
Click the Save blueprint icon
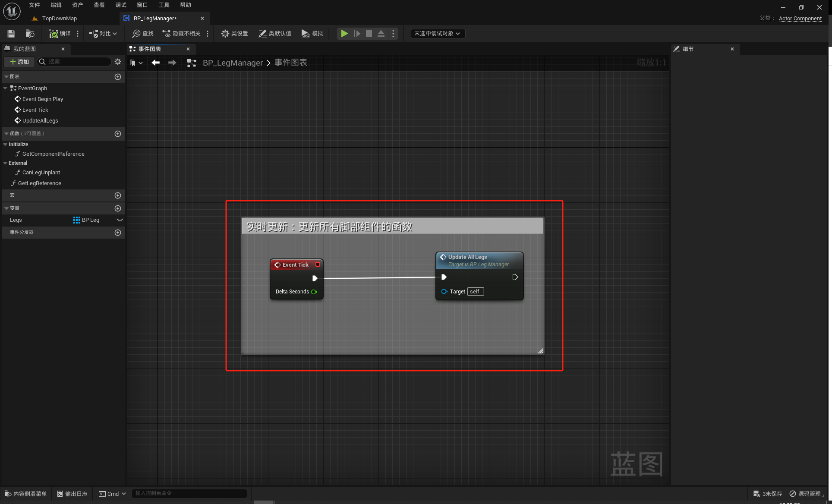11,33
